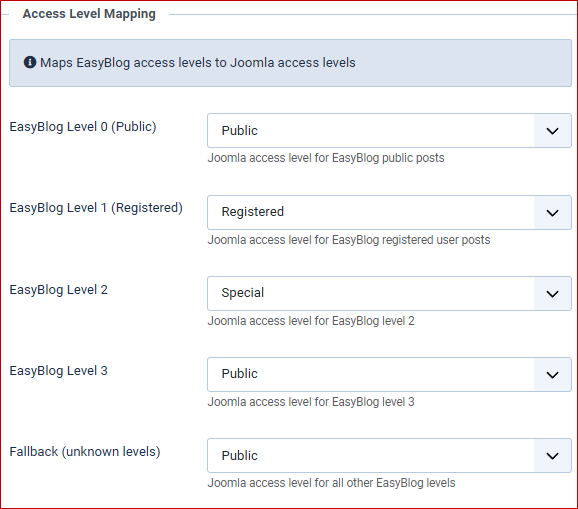Click the "Joomla access level for EasyBlog public posts" hint
Image resolution: width=578 pixels, height=509 pixels.
(326, 158)
